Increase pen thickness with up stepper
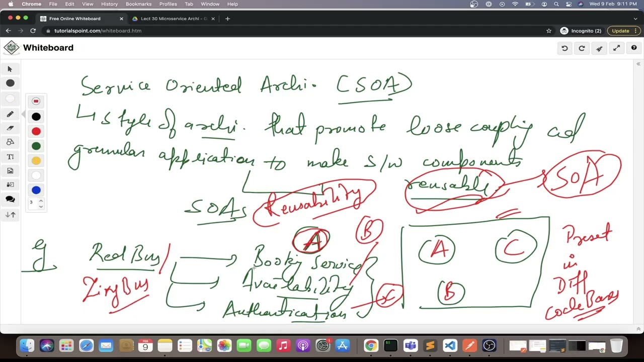Image resolution: width=644 pixels, height=362 pixels. tap(41, 200)
